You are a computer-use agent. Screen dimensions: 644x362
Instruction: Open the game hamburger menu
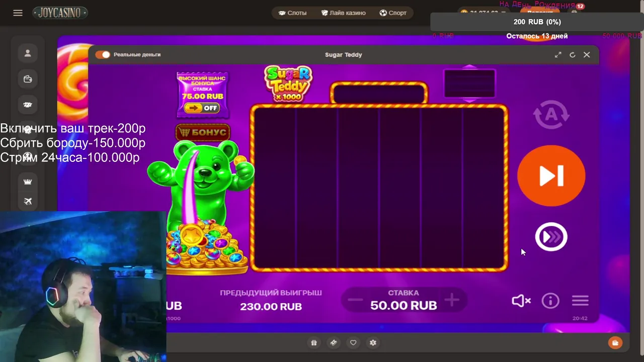point(580,301)
